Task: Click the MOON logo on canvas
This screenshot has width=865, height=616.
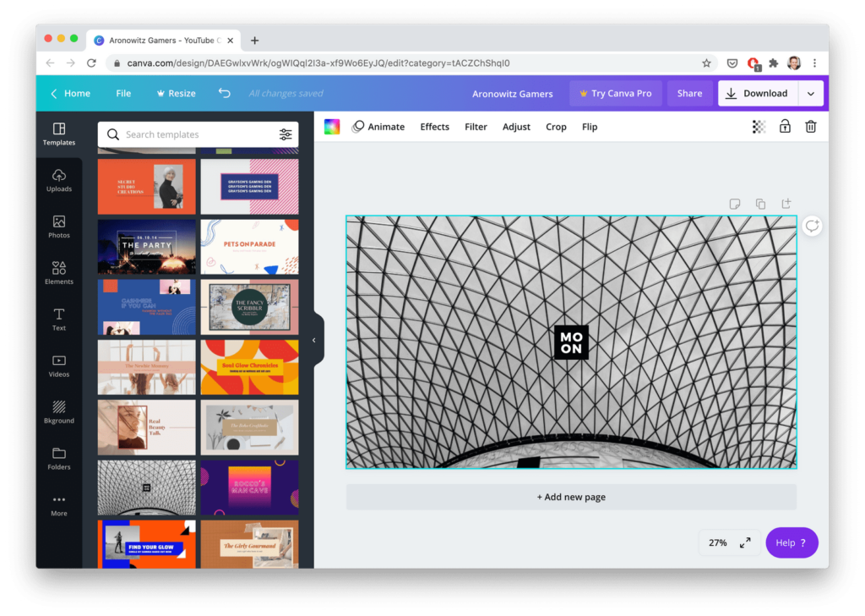Action: click(571, 342)
